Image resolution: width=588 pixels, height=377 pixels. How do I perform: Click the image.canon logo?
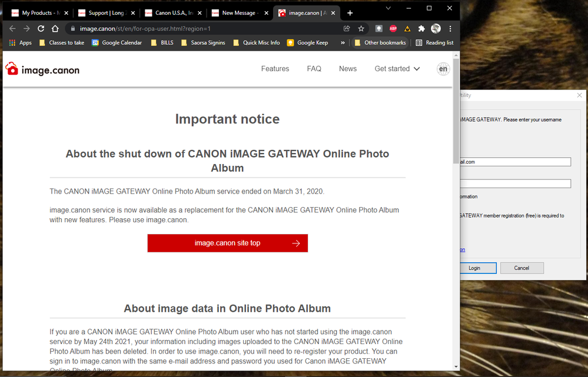click(x=42, y=69)
